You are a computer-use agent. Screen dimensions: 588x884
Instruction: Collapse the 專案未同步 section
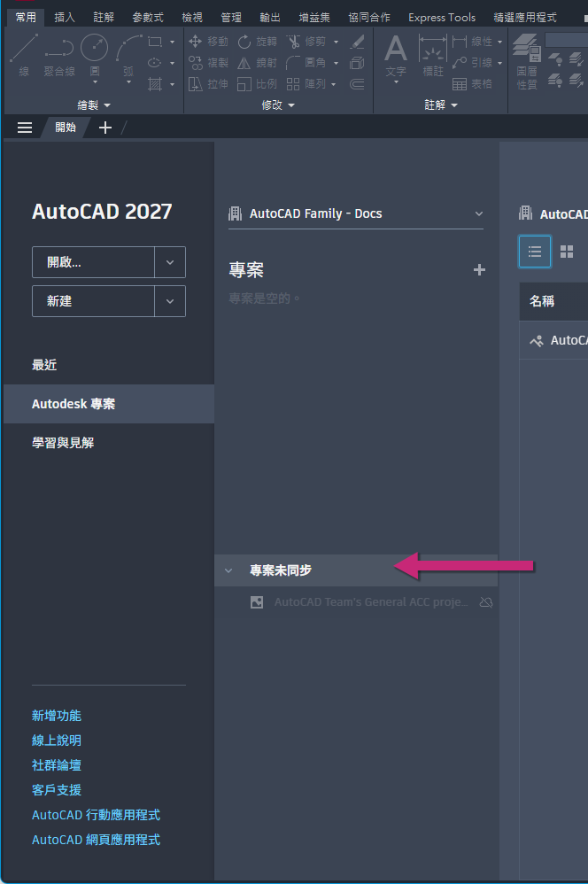228,570
